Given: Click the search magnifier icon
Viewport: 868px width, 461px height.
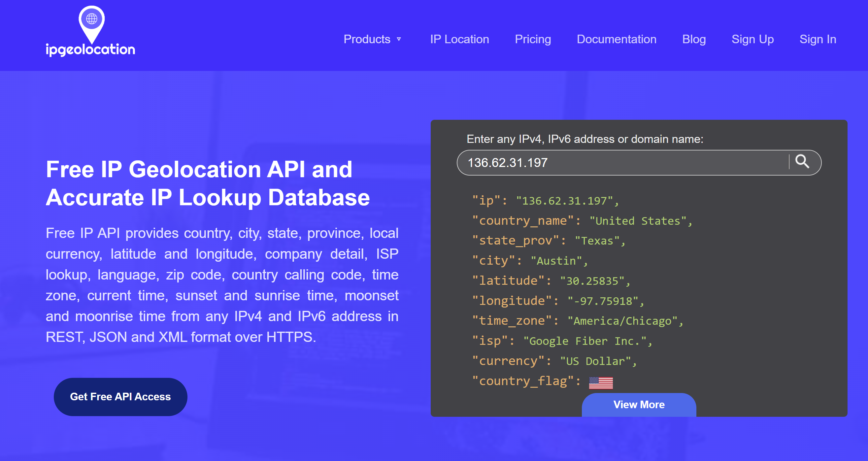Looking at the screenshot, I should point(803,162).
